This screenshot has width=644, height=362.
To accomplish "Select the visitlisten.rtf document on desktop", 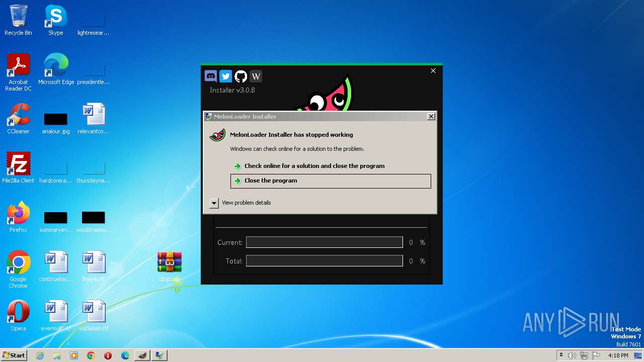I will tap(94, 316).
